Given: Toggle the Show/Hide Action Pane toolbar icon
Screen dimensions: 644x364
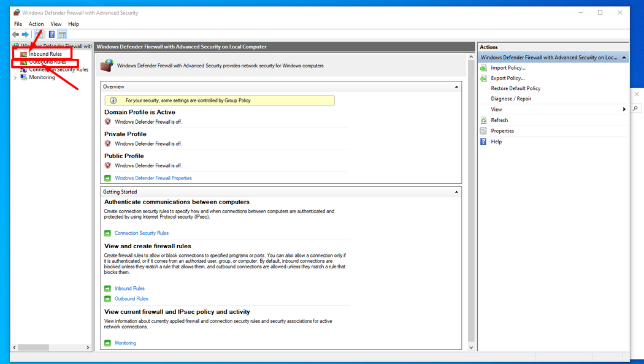Looking at the screenshot, I should tap(62, 35).
